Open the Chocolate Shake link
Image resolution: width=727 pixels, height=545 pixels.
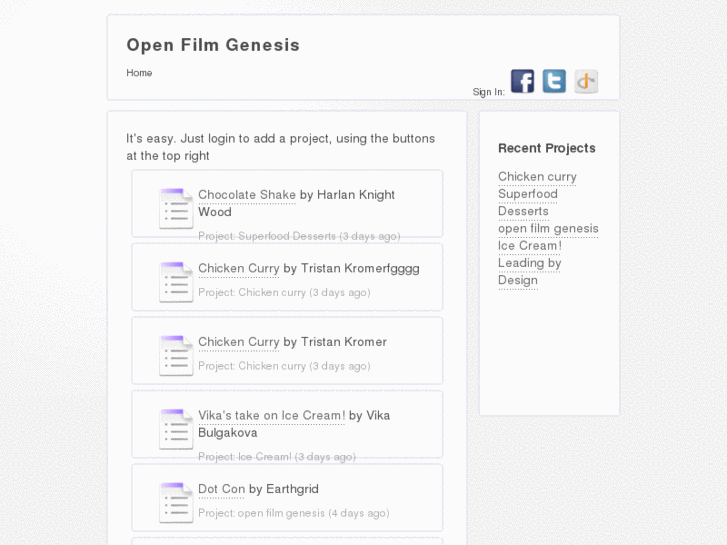pyautogui.click(x=247, y=195)
